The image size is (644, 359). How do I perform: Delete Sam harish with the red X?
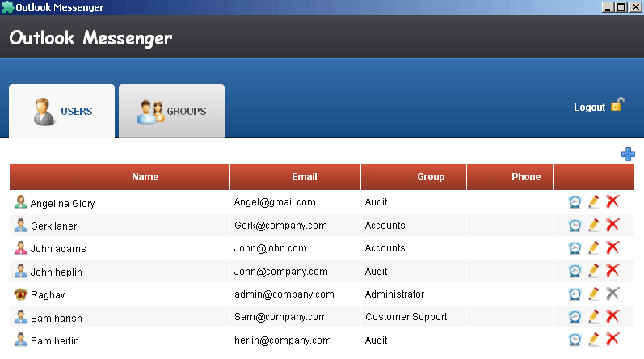tap(612, 316)
